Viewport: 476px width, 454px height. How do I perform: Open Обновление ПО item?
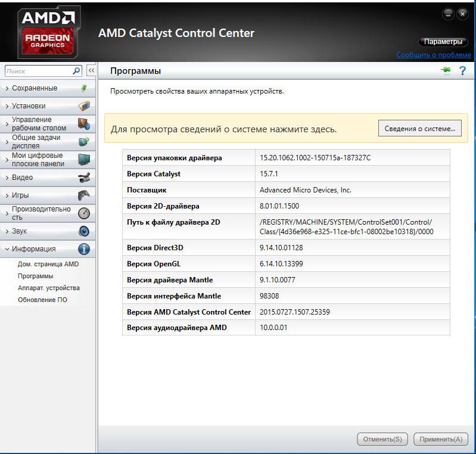42,300
